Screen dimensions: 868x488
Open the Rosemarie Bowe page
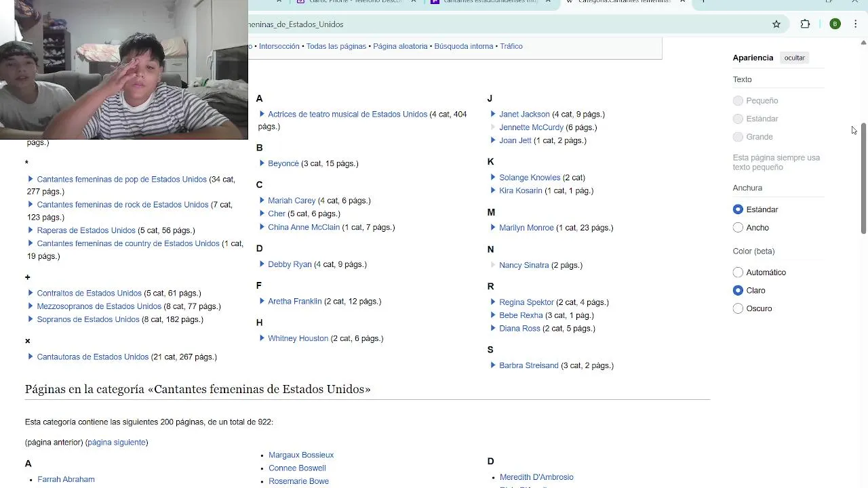pos(298,481)
